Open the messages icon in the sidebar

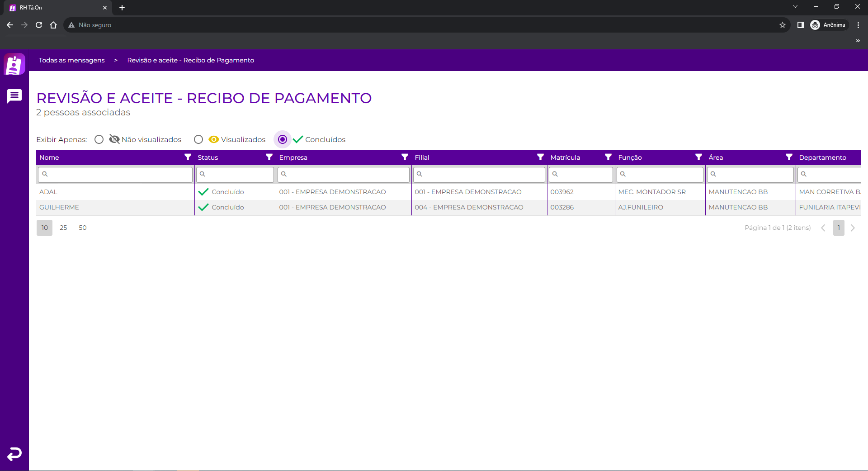pyautogui.click(x=14, y=96)
